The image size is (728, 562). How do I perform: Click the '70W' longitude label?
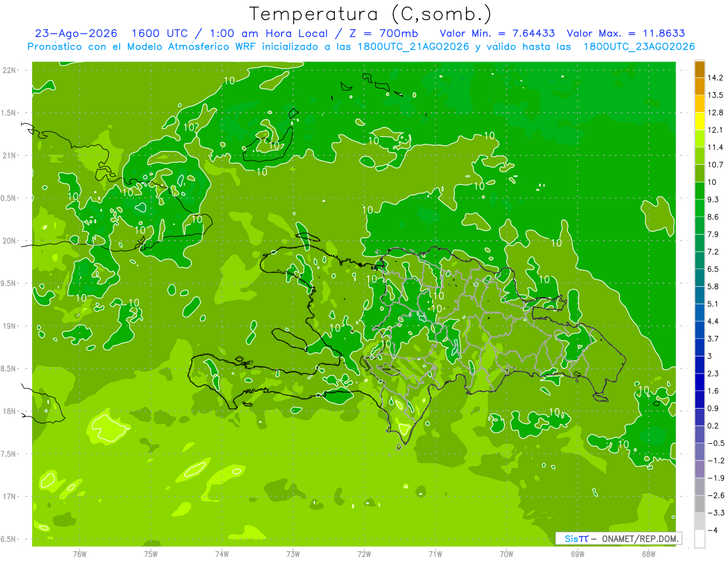tap(507, 554)
